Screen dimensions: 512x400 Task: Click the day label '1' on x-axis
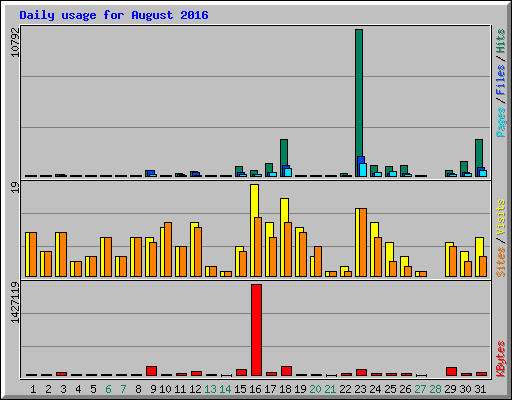33,389
